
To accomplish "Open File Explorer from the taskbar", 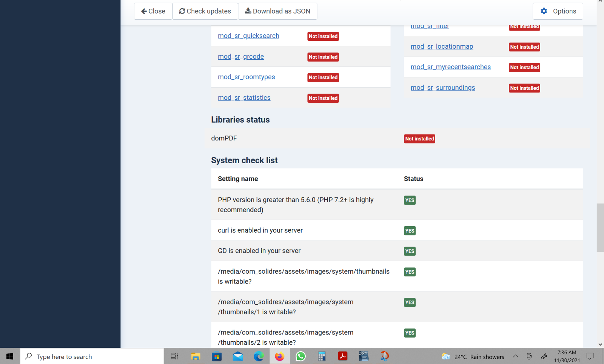I will [x=196, y=356].
